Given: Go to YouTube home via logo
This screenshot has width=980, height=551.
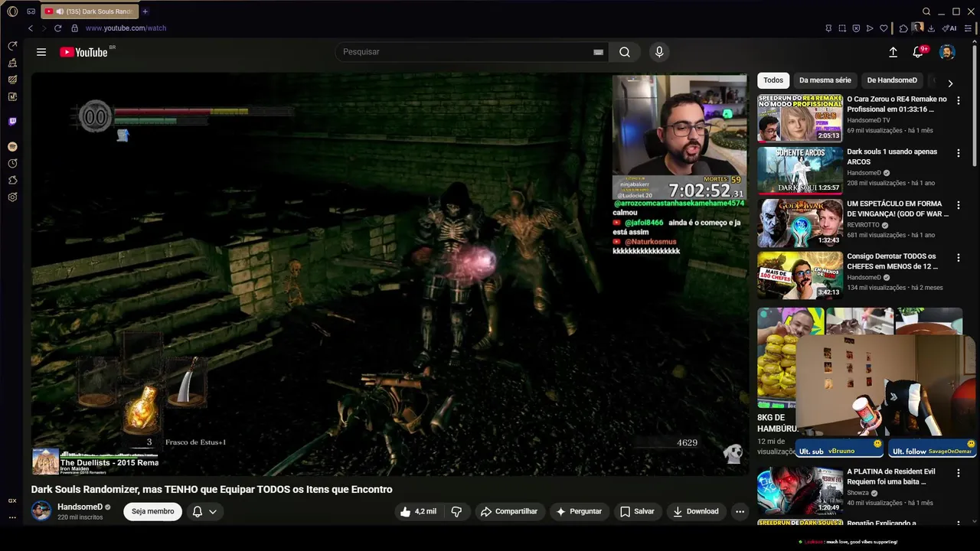Looking at the screenshot, I should coord(84,52).
